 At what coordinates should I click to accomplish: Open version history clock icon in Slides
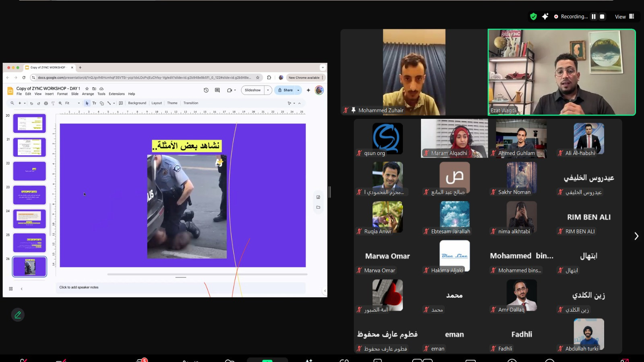206,90
